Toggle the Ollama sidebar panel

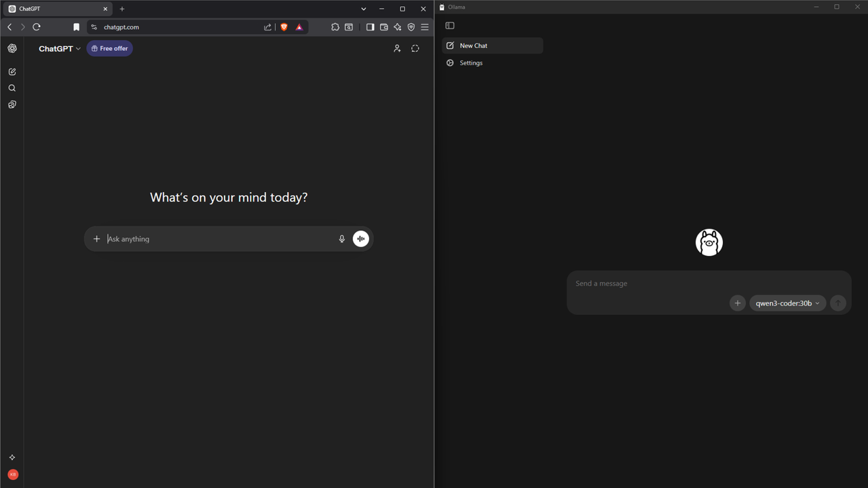[x=450, y=26]
